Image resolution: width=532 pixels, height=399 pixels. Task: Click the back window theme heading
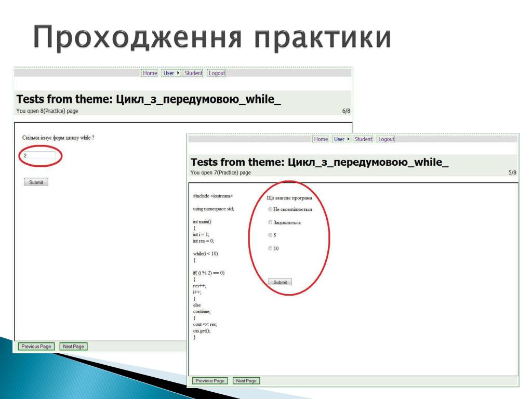coord(149,99)
